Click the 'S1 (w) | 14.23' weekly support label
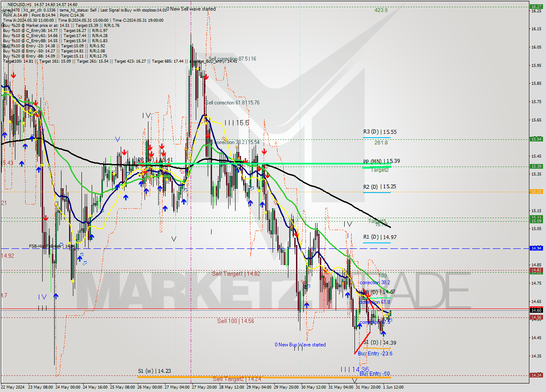The width and height of the screenshot is (546, 392). 154,371
